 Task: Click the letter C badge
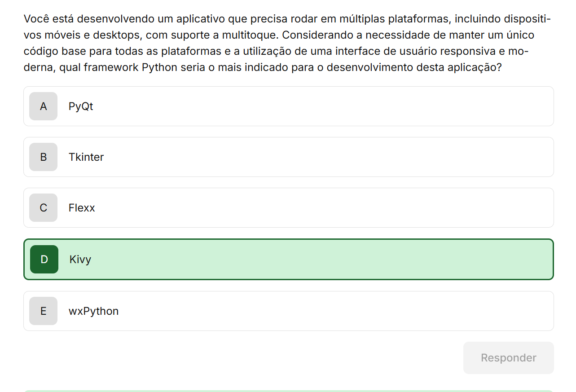43,208
